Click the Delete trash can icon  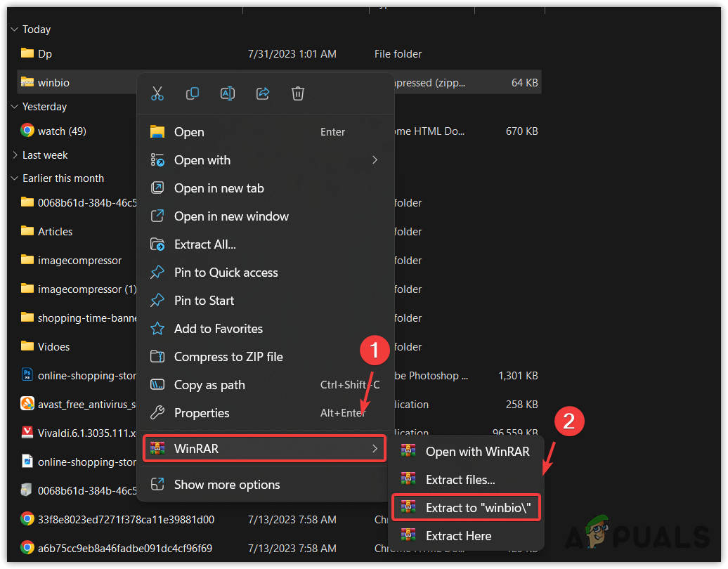pos(298,93)
